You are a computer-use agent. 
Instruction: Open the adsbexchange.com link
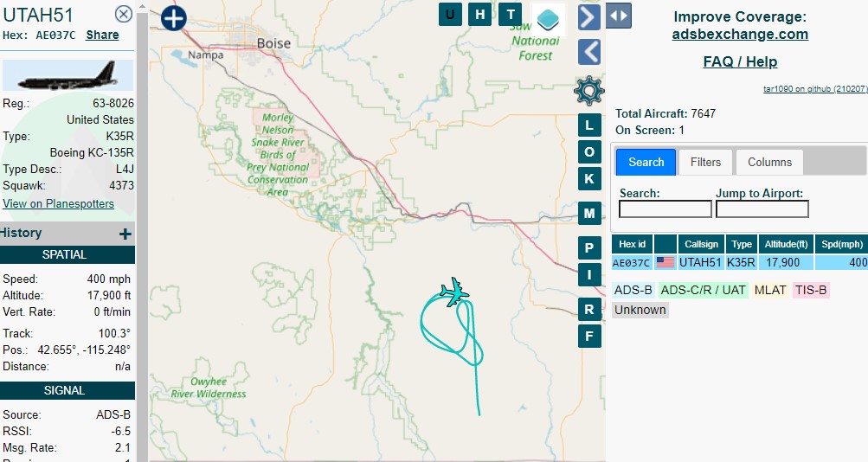740,35
